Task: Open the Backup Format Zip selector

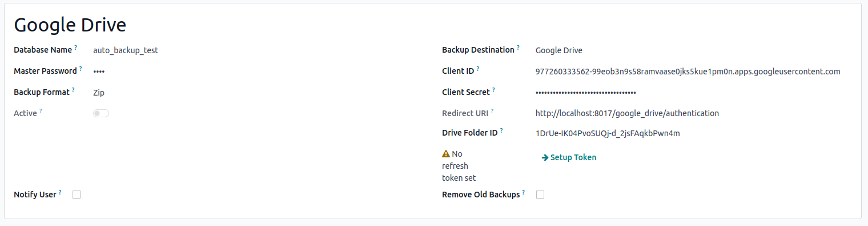Action: 257,92
